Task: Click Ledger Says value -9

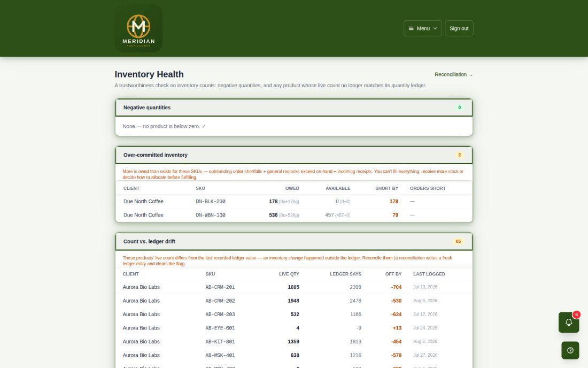Action: point(359,328)
